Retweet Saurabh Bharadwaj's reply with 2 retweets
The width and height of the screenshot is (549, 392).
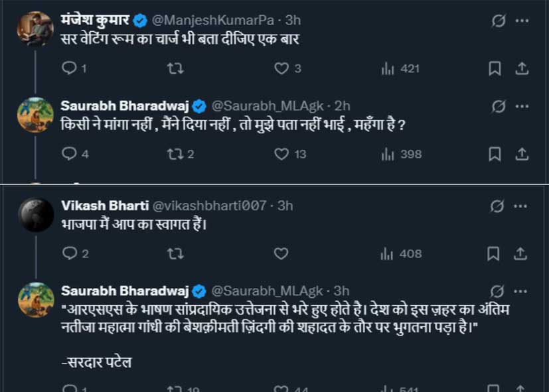(174, 154)
